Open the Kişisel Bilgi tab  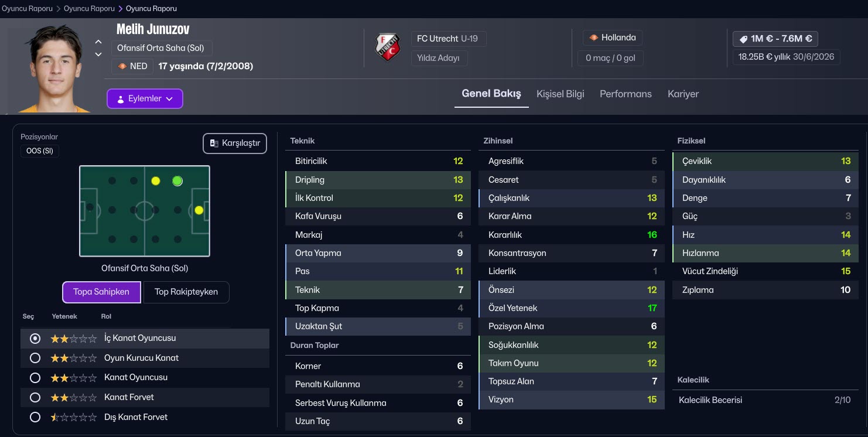coord(560,94)
